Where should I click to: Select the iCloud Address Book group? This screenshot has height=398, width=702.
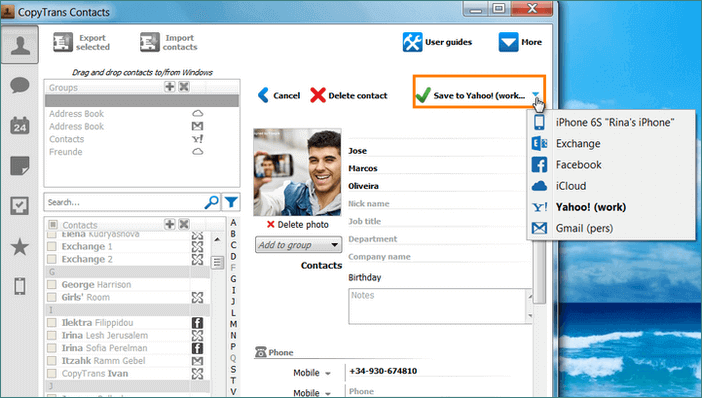[x=142, y=114]
